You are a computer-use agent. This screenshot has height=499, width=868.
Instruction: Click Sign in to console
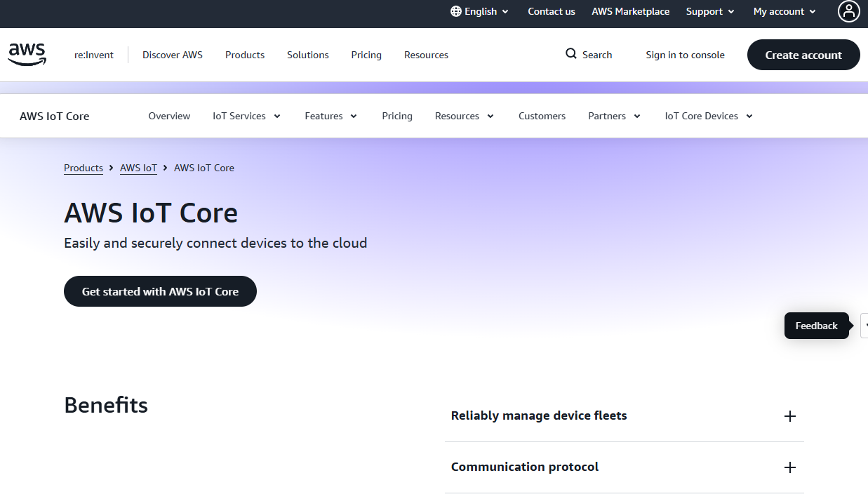click(x=685, y=55)
